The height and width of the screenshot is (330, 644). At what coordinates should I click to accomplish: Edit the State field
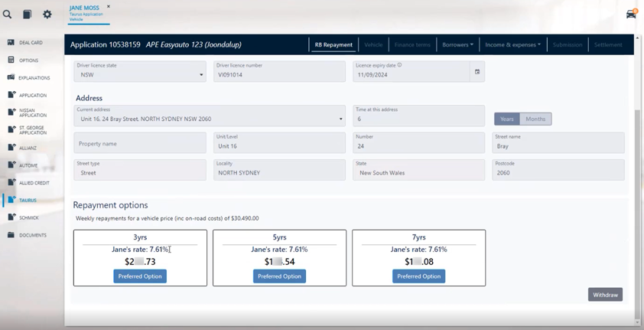pos(418,170)
